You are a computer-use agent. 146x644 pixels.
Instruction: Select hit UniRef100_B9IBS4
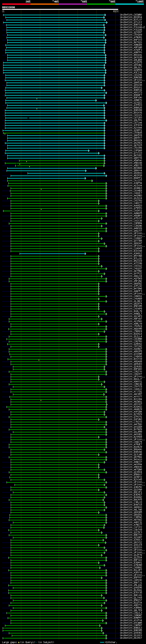point(131,17)
